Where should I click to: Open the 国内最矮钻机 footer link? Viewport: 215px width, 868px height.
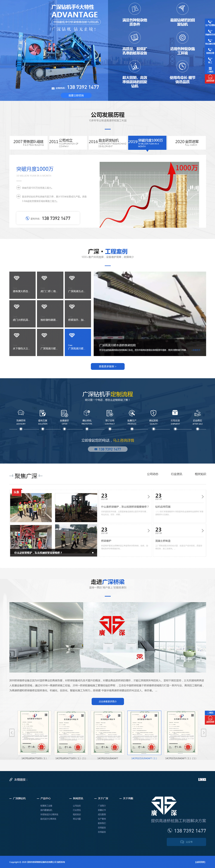pos(46,810)
